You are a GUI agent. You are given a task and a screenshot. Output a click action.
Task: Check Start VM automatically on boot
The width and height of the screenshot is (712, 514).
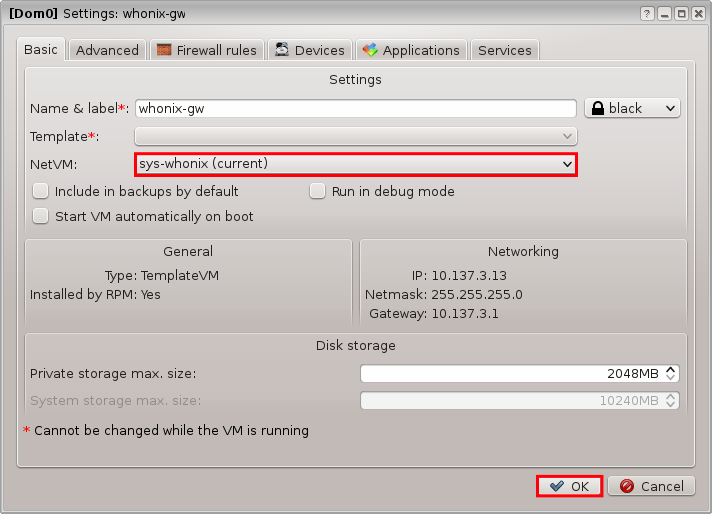click(41, 216)
